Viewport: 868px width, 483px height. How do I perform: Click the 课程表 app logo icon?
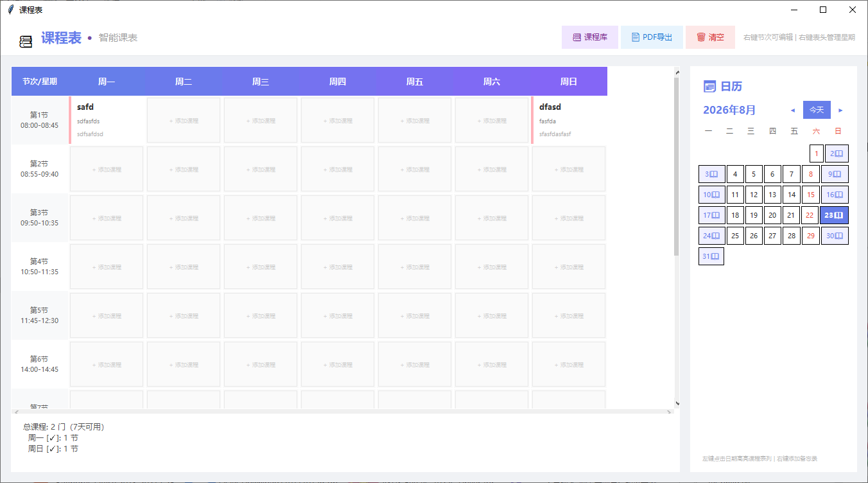[26, 42]
